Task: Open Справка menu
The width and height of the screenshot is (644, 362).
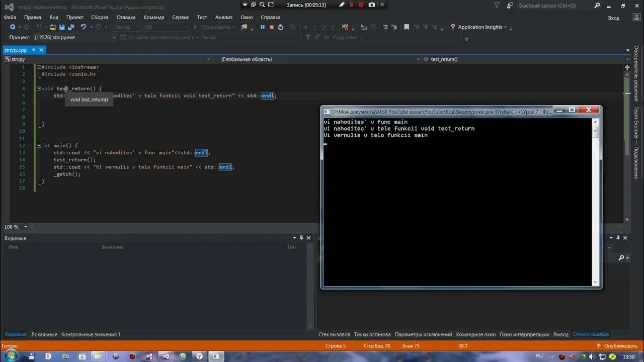Action: [271, 17]
